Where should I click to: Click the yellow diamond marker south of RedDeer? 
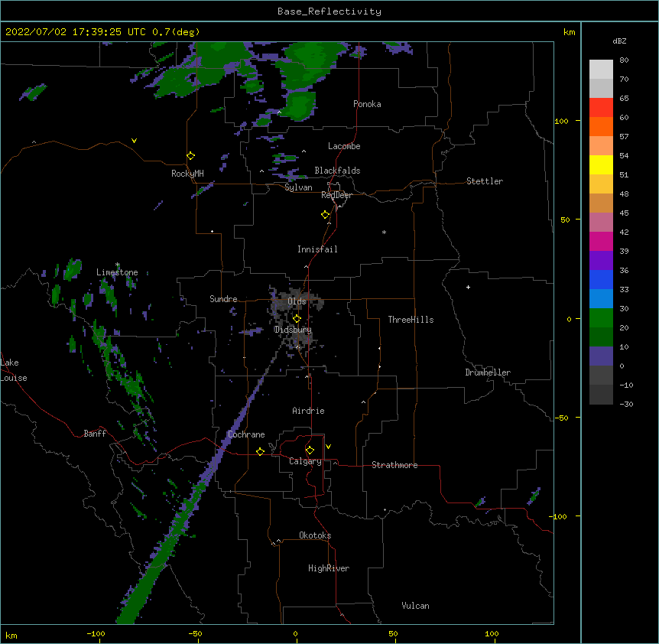(326, 215)
